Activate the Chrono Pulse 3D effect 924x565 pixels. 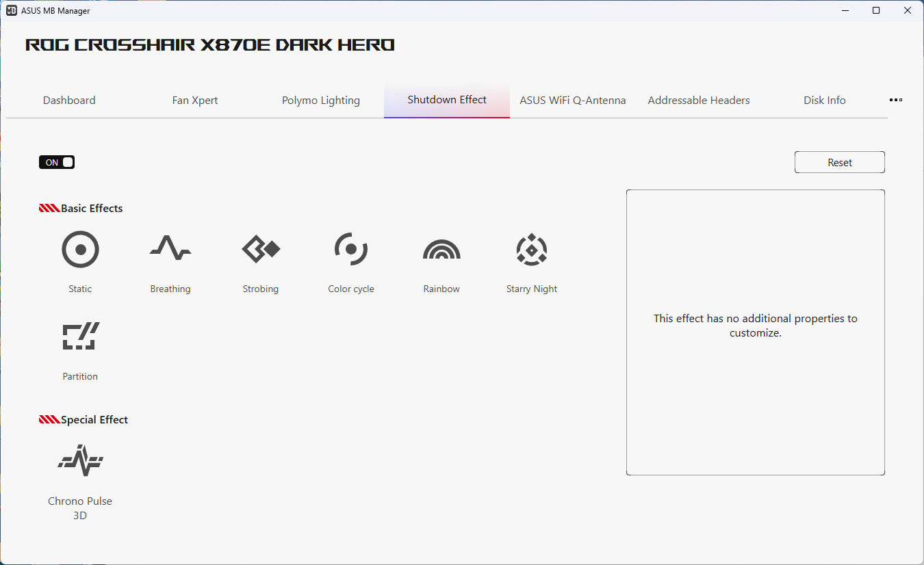80,461
